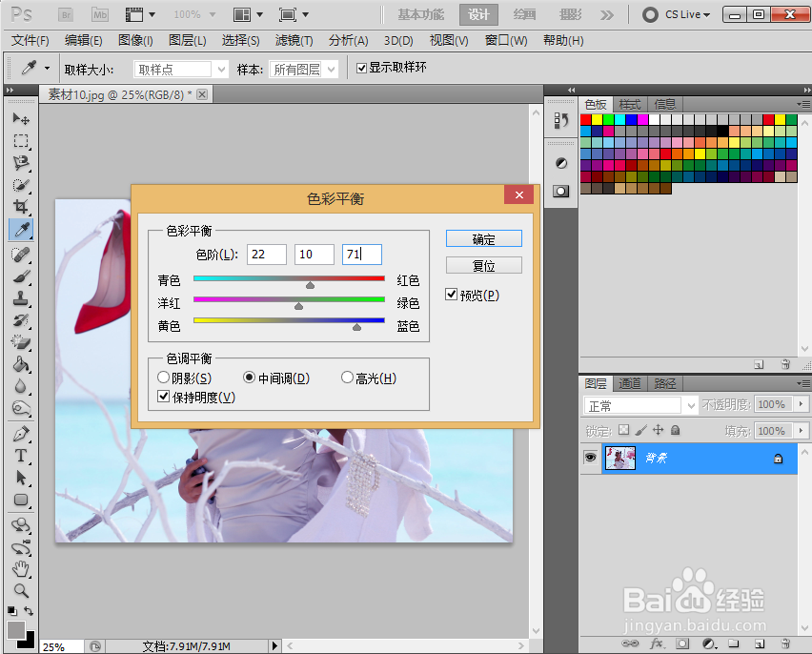Open the Masks panel icon

560,192
